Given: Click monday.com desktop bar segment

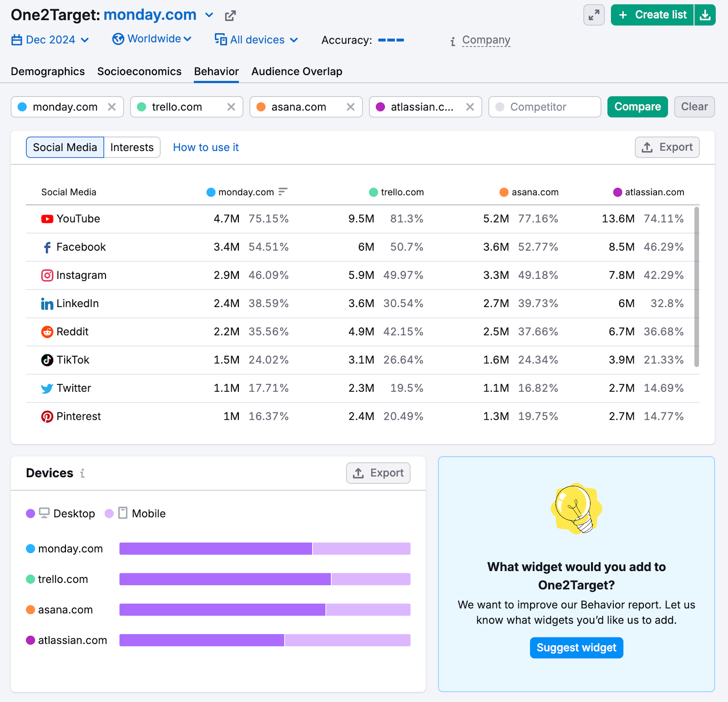Looking at the screenshot, I should [216, 549].
